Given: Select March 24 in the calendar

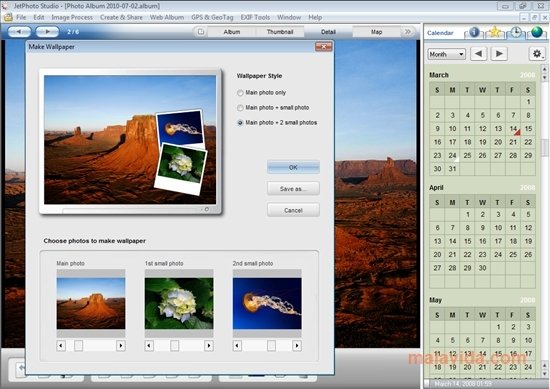Looking at the screenshot, I should [x=452, y=155].
